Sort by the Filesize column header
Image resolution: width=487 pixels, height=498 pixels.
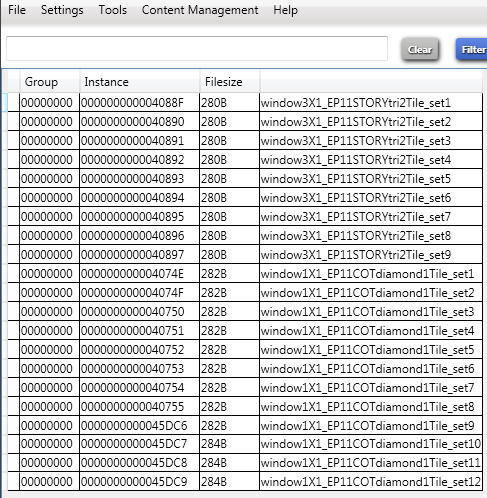230,82
